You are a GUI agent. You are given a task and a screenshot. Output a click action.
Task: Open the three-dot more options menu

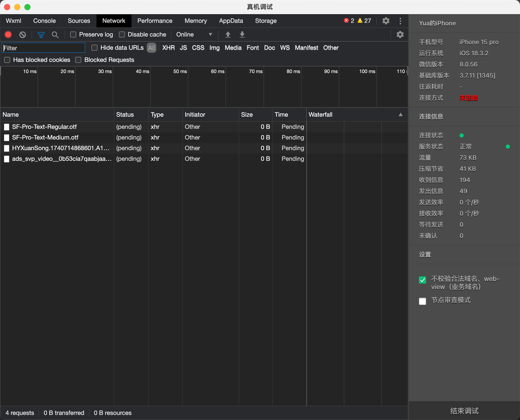pos(400,21)
